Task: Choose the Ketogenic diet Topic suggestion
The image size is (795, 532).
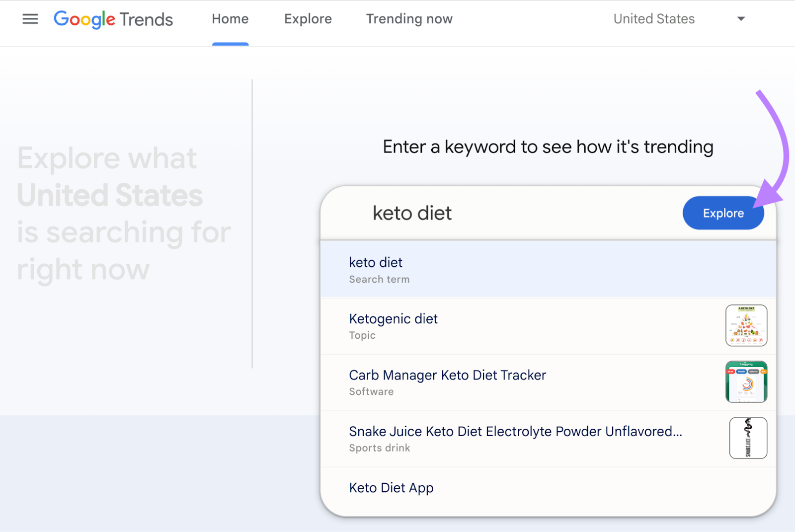Action: [x=497, y=326]
